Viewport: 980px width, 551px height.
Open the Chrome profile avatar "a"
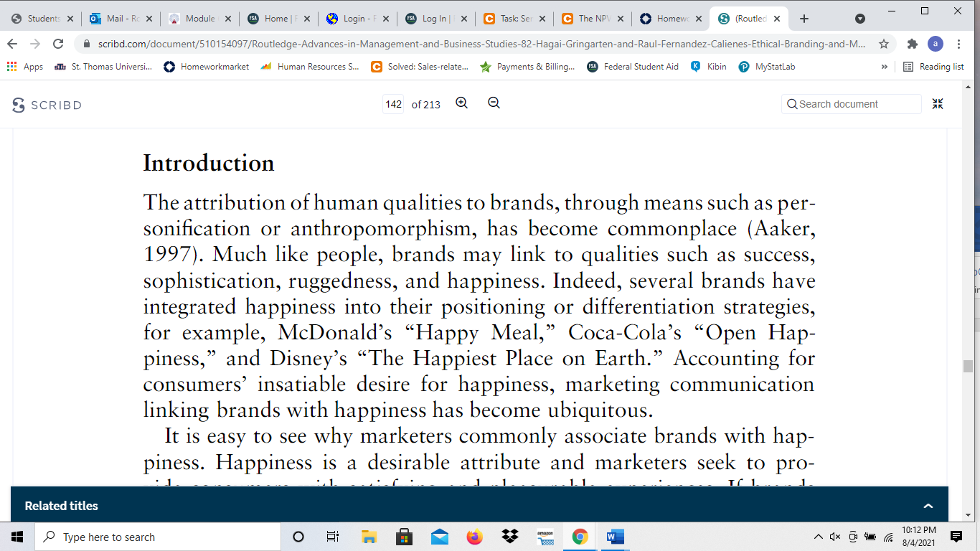(936, 44)
